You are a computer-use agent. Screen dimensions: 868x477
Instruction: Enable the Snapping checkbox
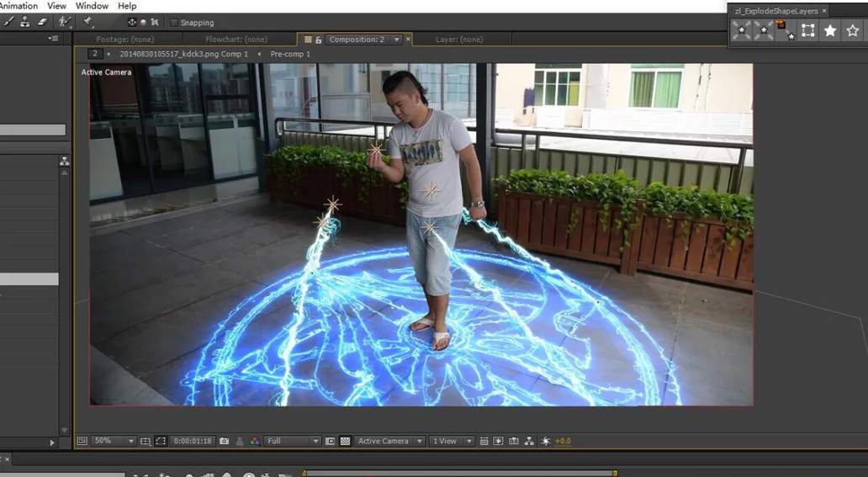click(174, 23)
